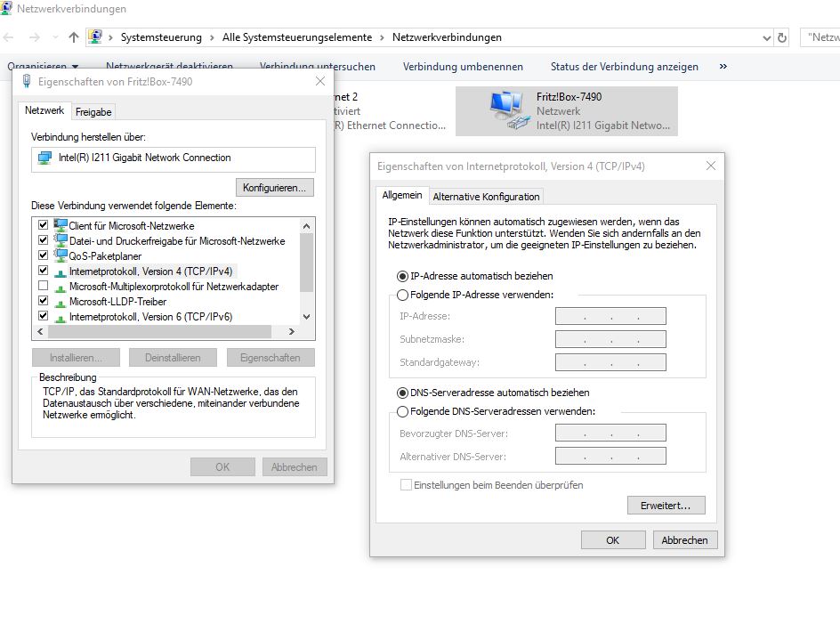Image resolution: width=840 pixels, height=640 pixels.
Task: Open recent locations dropdown arrow
Action: click(55, 37)
